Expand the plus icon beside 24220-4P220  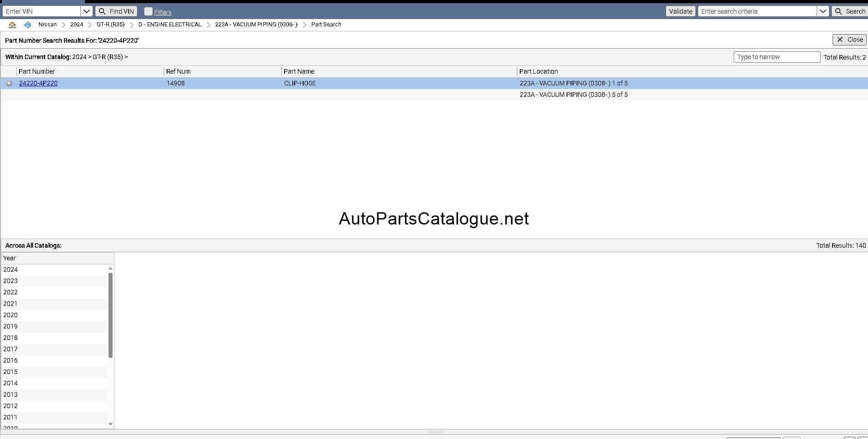(9, 83)
